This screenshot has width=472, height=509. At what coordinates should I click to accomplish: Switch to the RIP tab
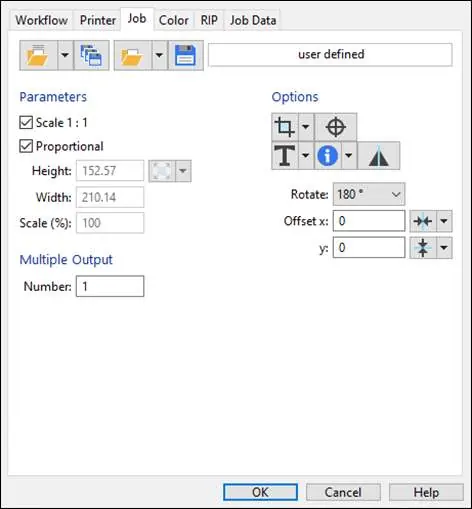point(209,20)
